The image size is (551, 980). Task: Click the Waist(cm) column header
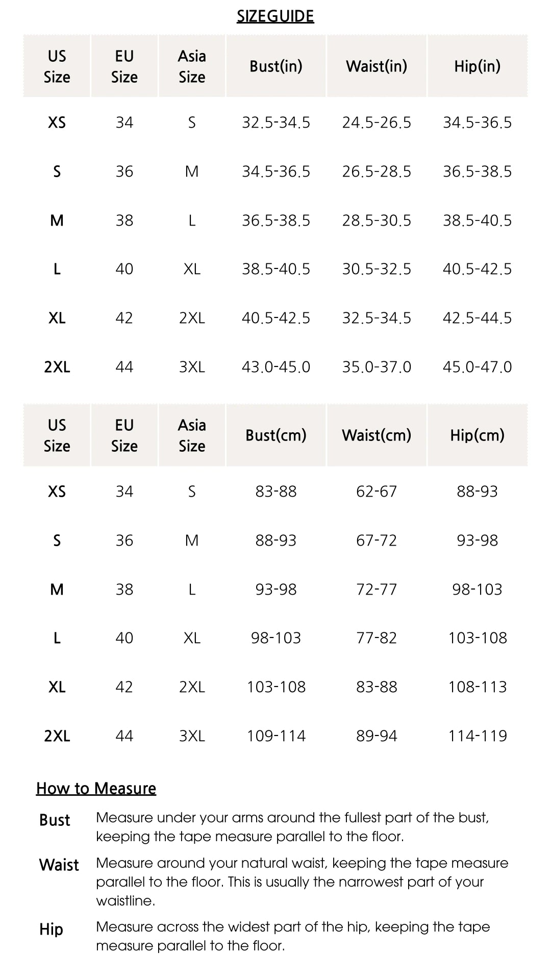[377, 435]
